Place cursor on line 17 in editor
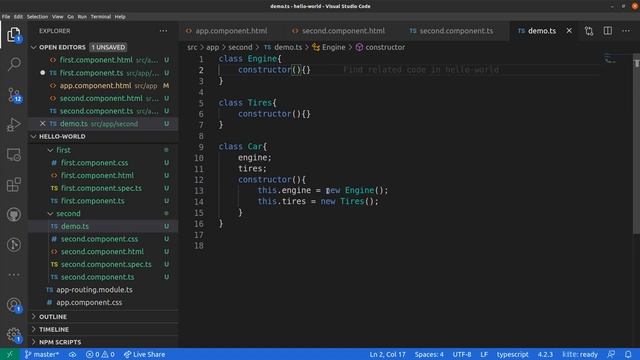Image resolution: width=640 pixels, height=360 pixels. click(408, 235)
